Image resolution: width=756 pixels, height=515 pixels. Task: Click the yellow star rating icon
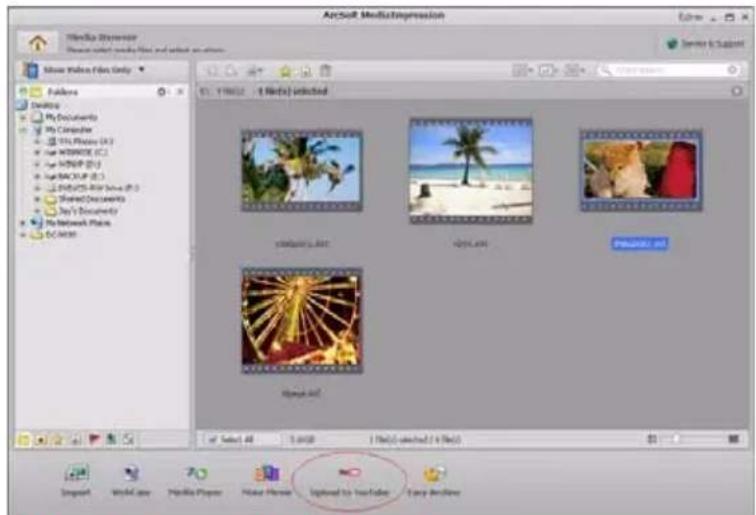point(285,71)
